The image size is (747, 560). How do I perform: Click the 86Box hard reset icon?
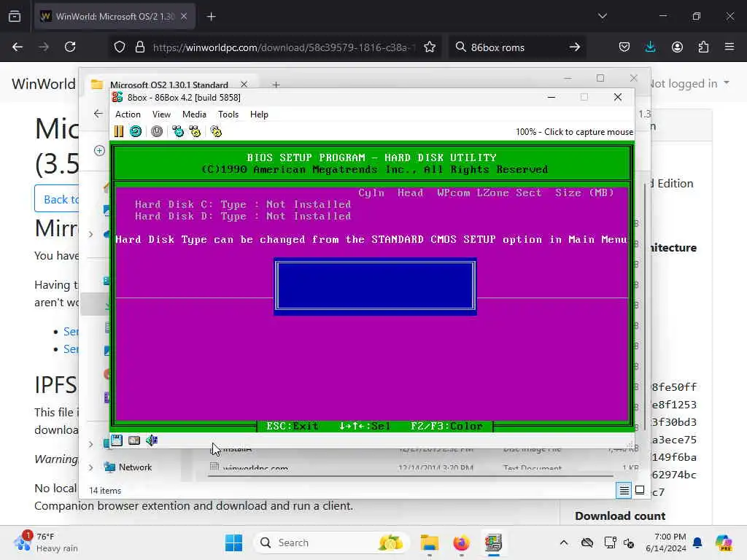[135, 131]
